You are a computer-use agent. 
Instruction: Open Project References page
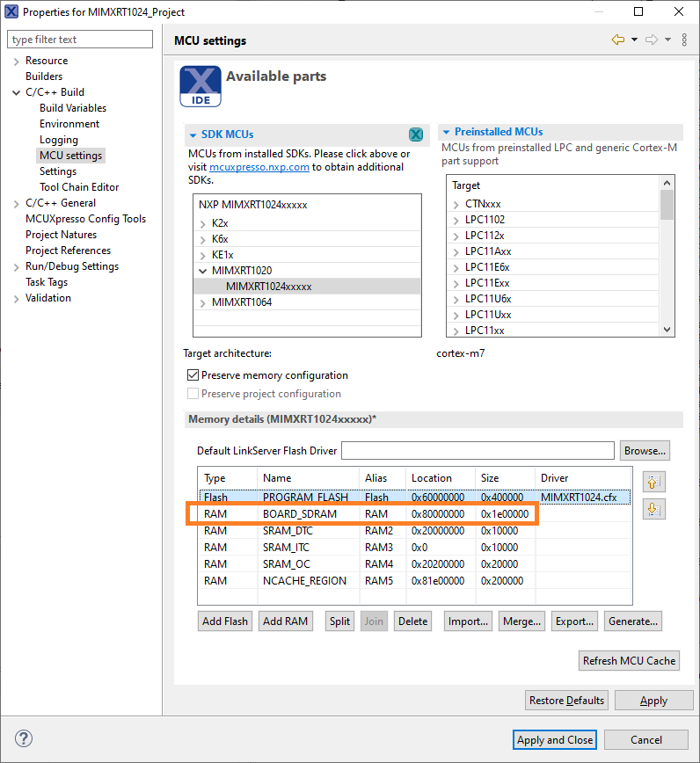[x=68, y=251]
